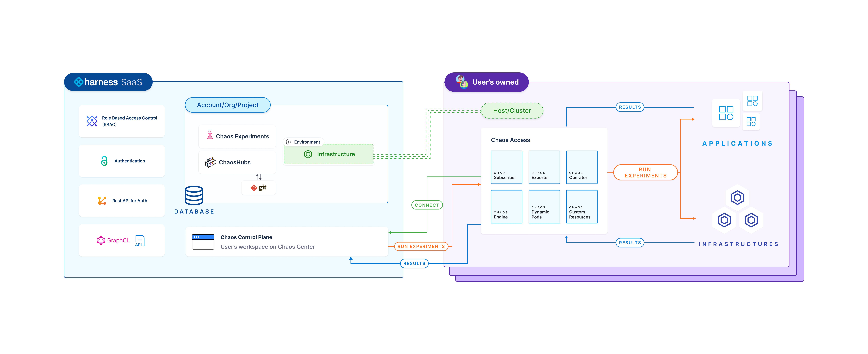The height and width of the screenshot is (354, 868).
Task: Select the Chaos Custom Resources box
Action: coord(582,207)
